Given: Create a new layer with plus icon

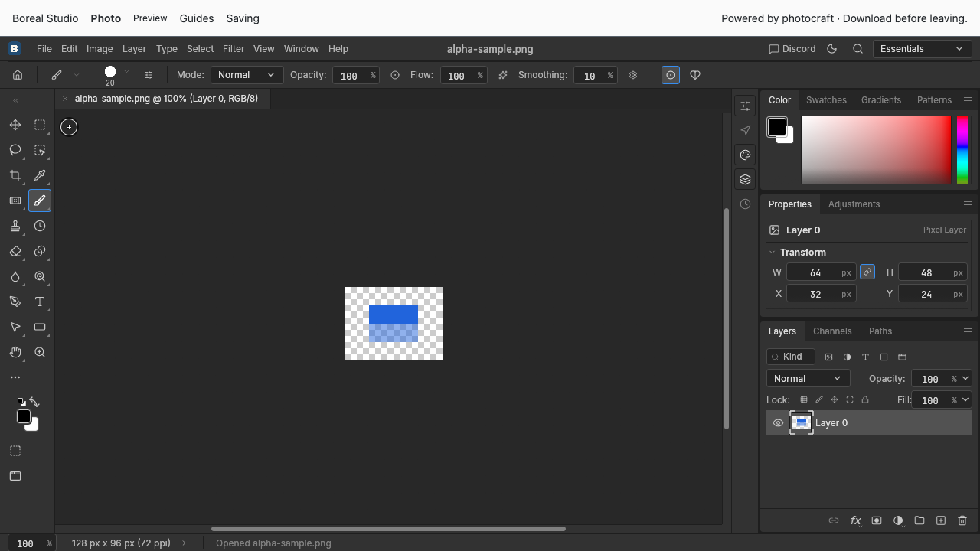Looking at the screenshot, I should (941, 520).
